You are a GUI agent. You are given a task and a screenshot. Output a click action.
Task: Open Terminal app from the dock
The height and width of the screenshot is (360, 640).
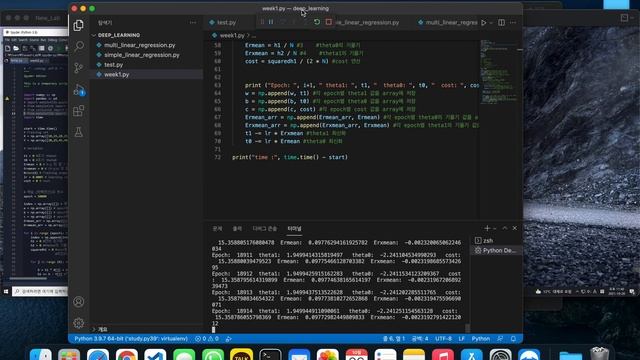click(x=270, y=355)
